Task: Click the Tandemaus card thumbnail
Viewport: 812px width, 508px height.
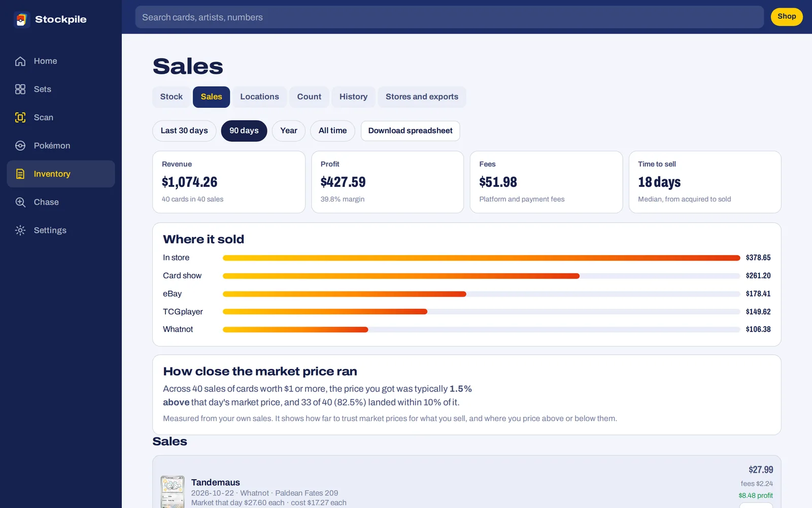Action: (173, 492)
